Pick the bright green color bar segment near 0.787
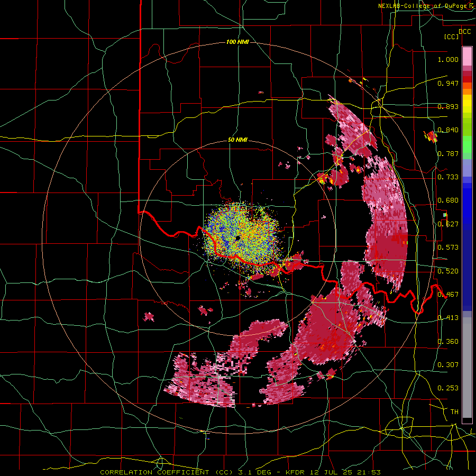The image size is (476, 476). pos(467,145)
